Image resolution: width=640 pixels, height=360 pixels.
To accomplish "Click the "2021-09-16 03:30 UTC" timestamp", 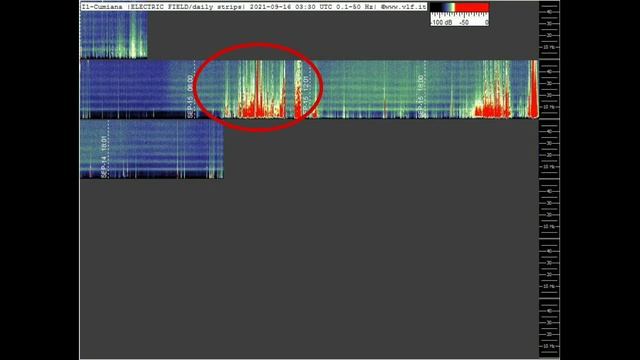I will coord(291,7).
